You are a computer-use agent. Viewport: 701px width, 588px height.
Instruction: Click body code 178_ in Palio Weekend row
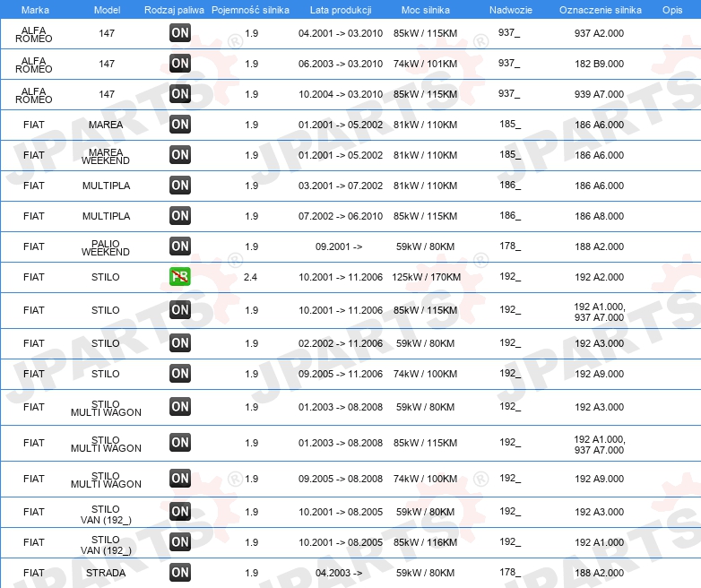coord(510,246)
